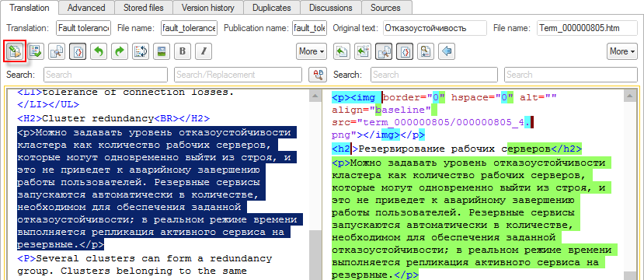Open the right pane More dropdown

pyautogui.click(x=622, y=51)
